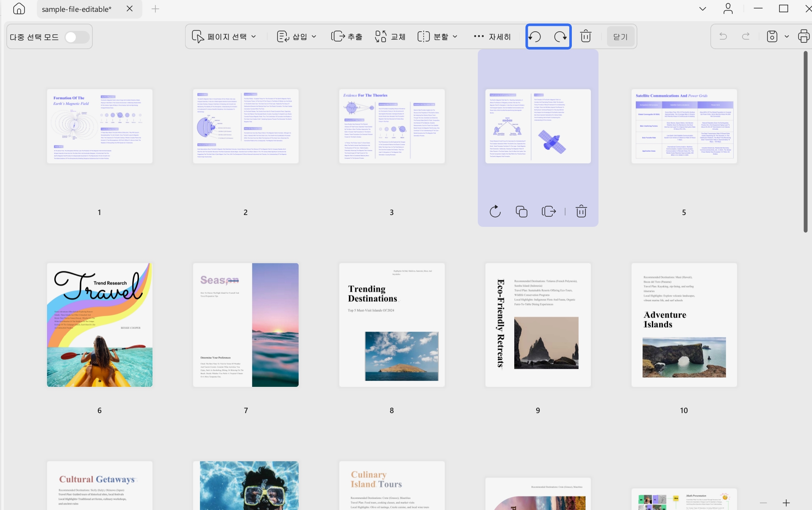This screenshot has width=812, height=510.
Task: Rotate selected page clockwise in toolbar
Action: point(561,37)
